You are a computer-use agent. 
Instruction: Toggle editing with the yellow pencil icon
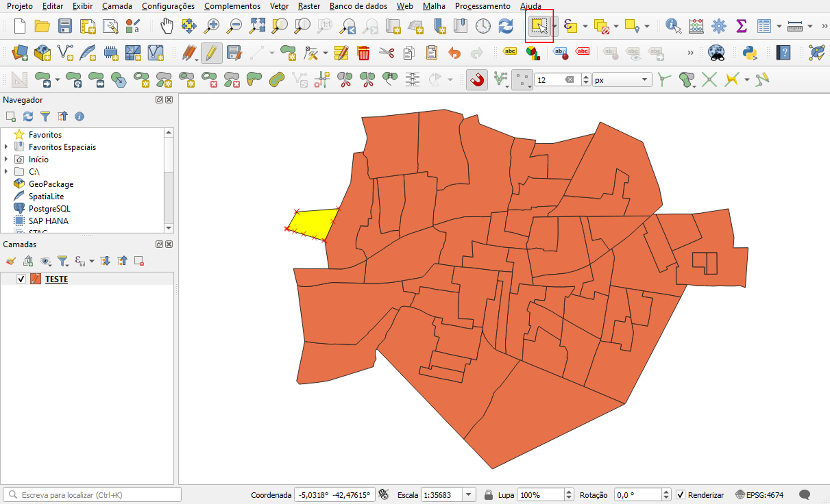tap(211, 53)
